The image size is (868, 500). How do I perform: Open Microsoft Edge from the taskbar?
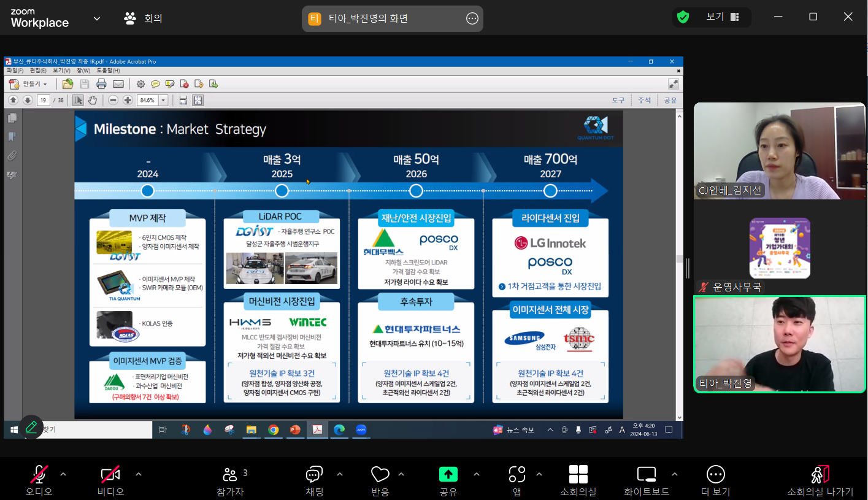tap(339, 429)
